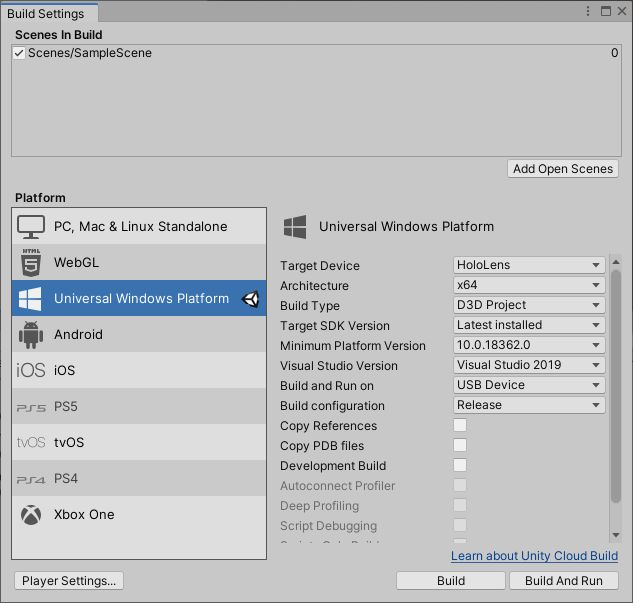Select the Scenes/SampleScene entry text
This screenshot has height=603, width=633.
90,53
